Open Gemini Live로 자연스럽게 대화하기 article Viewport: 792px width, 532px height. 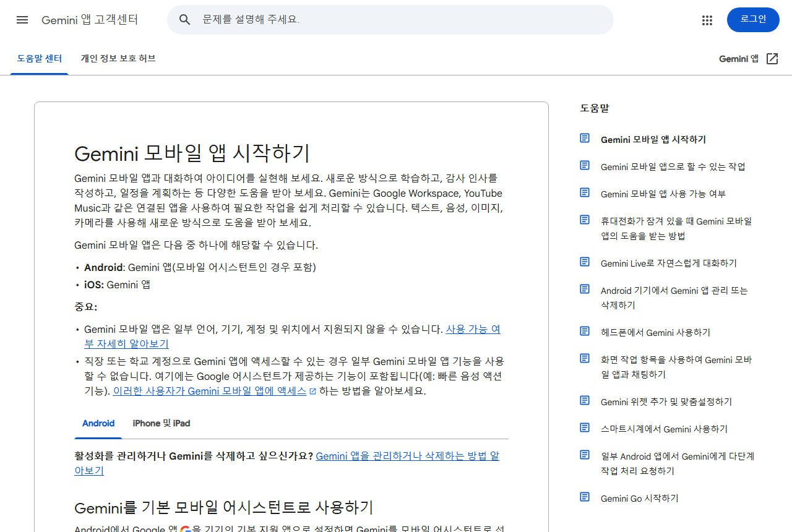pyautogui.click(x=668, y=264)
